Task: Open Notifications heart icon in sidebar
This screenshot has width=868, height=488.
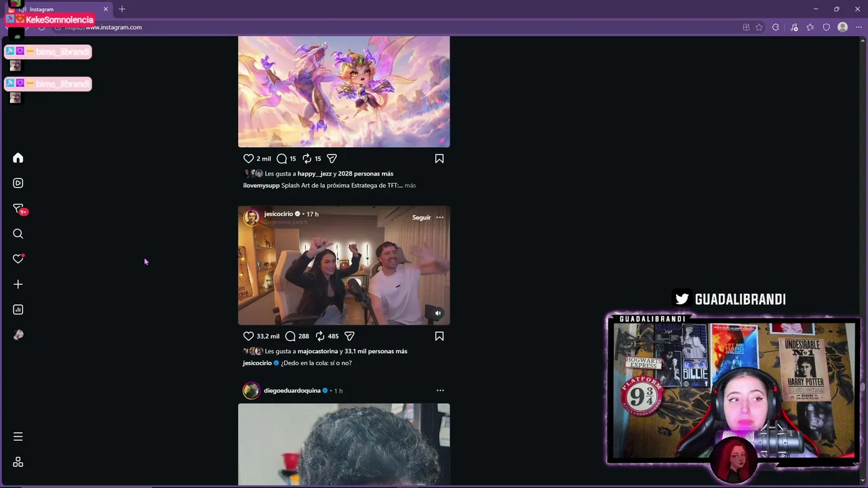Action: [x=18, y=259]
